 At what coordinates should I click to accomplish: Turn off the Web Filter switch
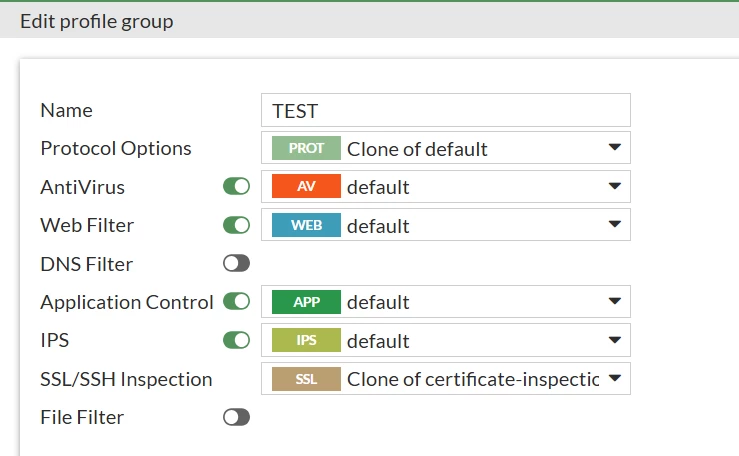[237, 225]
